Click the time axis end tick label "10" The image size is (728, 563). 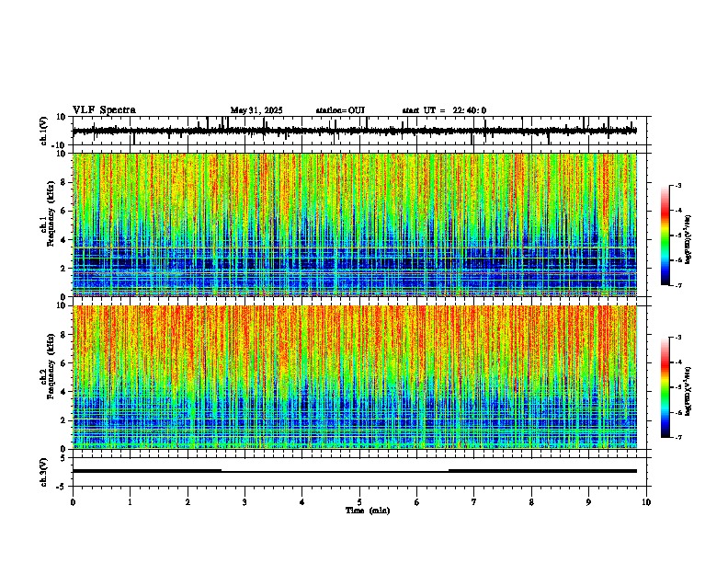point(646,502)
